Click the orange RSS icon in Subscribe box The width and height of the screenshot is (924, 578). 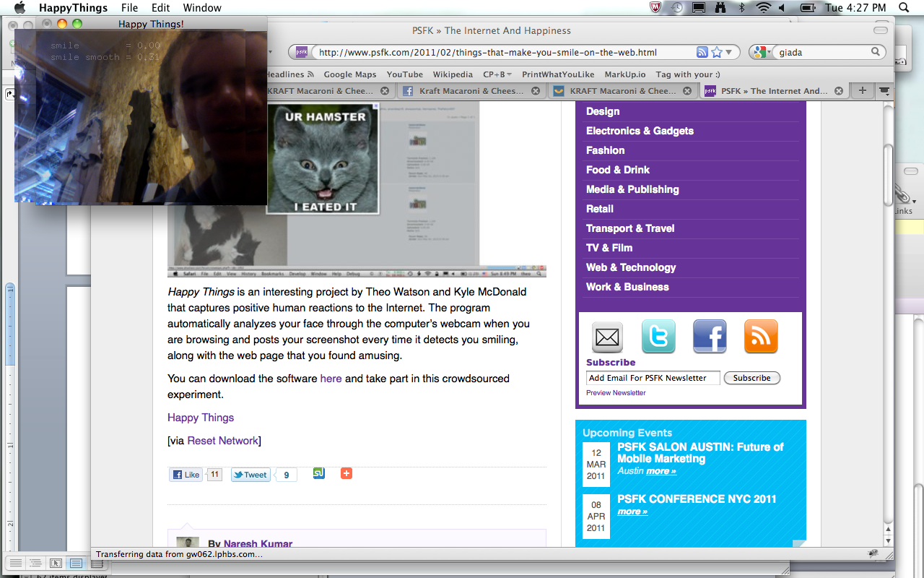click(761, 337)
